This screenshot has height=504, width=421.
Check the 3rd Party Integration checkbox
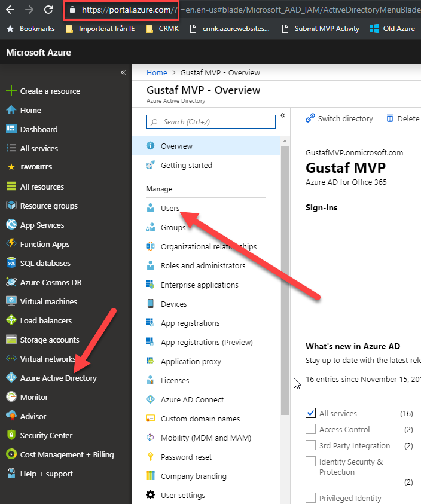click(x=310, y=445)
